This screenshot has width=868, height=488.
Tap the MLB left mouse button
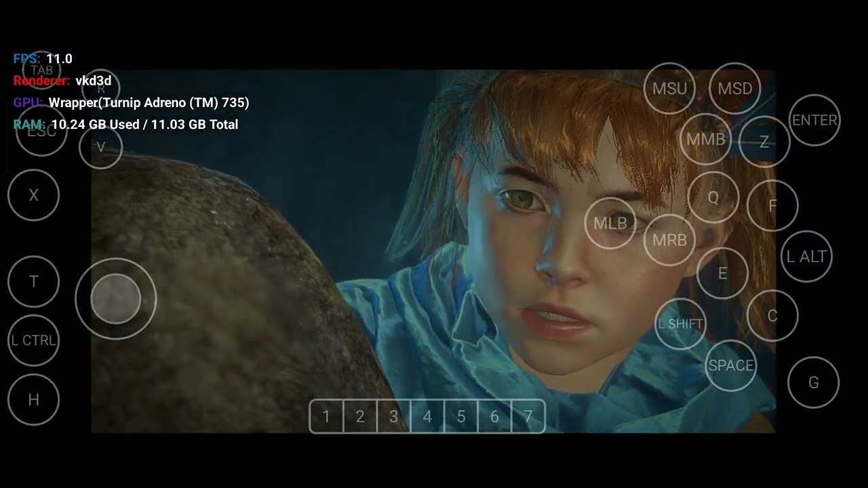coord(610,223)
